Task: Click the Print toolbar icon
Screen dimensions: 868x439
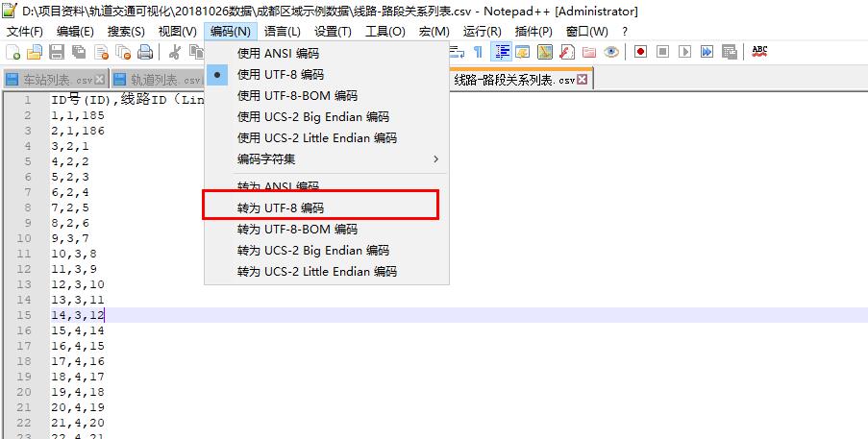Action: [x=145, y=52]
